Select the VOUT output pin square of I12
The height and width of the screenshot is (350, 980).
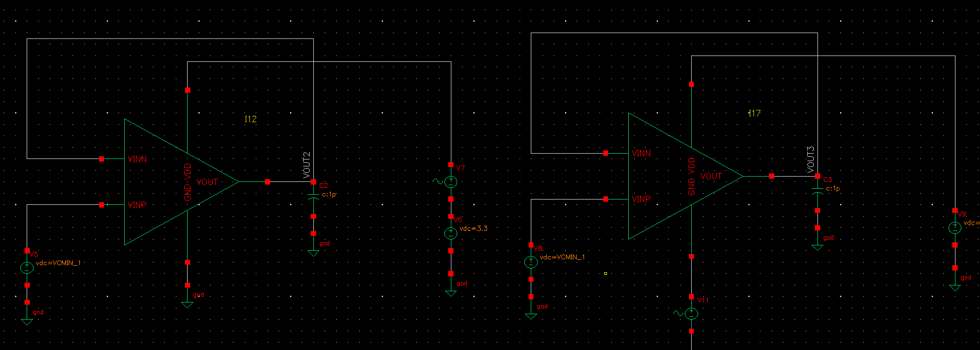click(x=268, y=182)
